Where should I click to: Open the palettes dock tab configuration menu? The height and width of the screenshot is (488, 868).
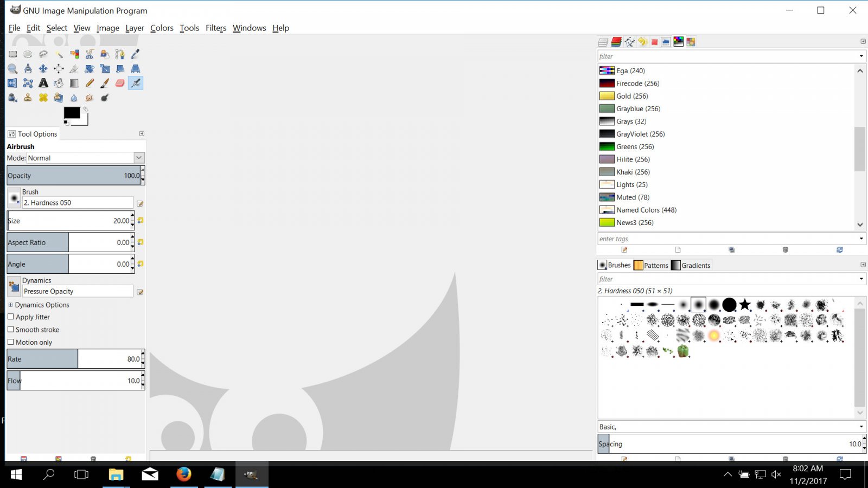click(x=863, y=42)
